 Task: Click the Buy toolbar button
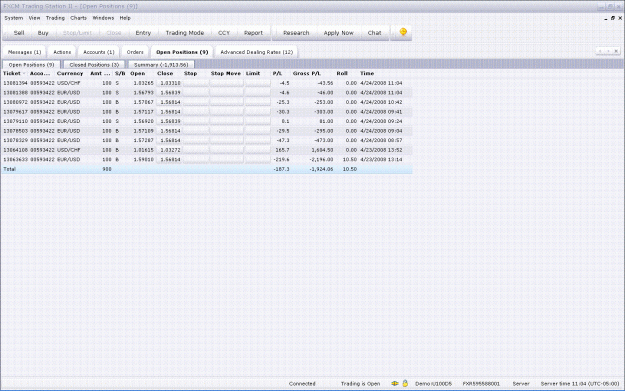pos(43,33)
